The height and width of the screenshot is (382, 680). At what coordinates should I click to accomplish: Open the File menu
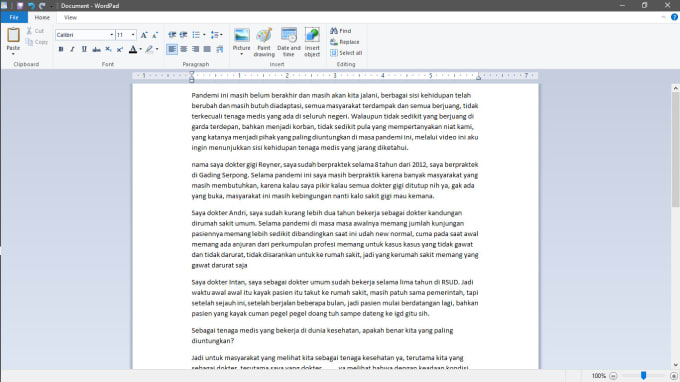click(14, 17)
